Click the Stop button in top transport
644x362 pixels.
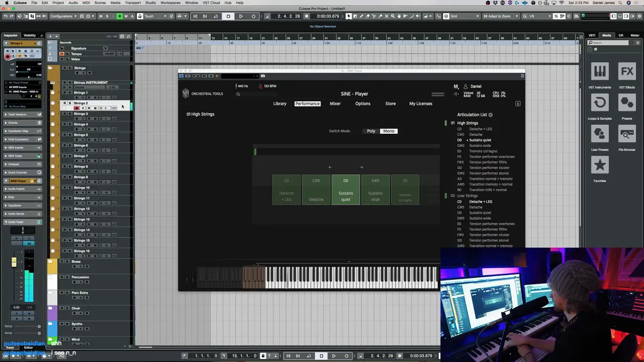point(228,16)
